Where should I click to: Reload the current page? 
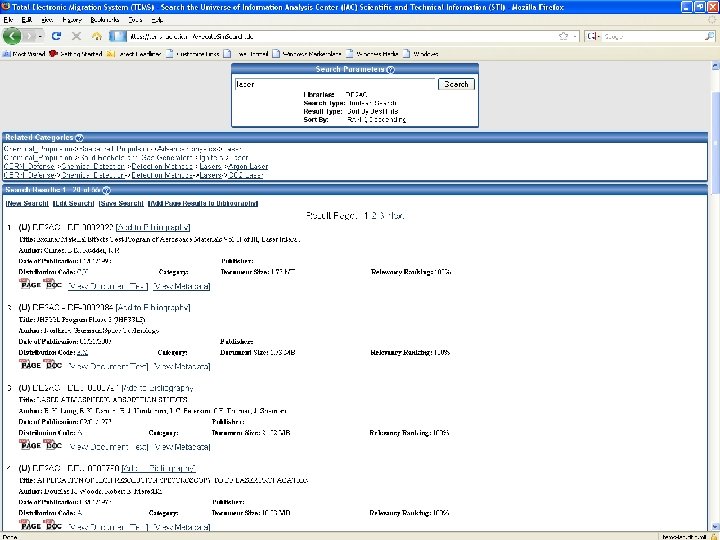tap(56, 36)
